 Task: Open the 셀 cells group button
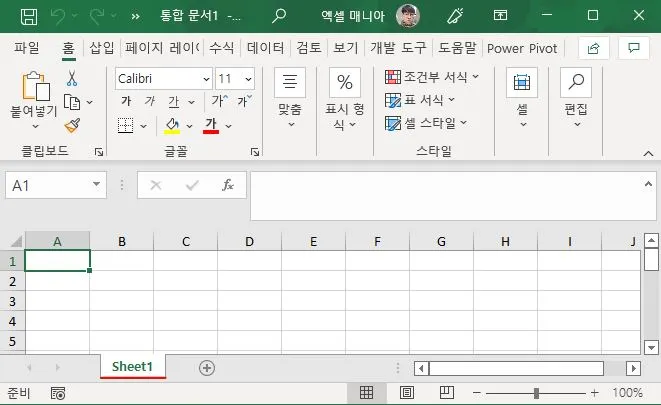[522, 98]
